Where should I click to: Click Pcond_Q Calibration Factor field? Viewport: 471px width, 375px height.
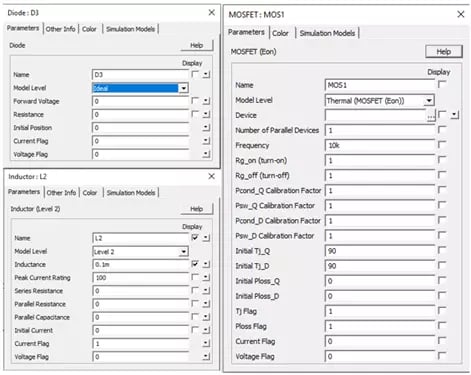tap(380, 191)
